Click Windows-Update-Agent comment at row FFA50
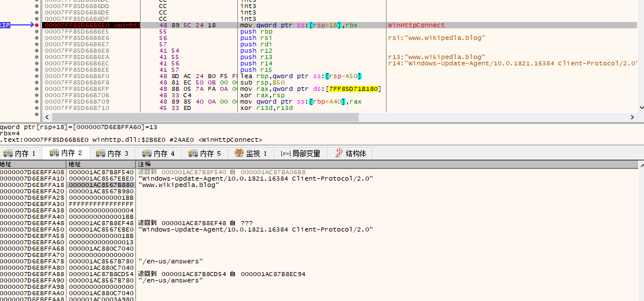This screenshot has width=644, height=301. pyautogui.click(x=256, y=229)
